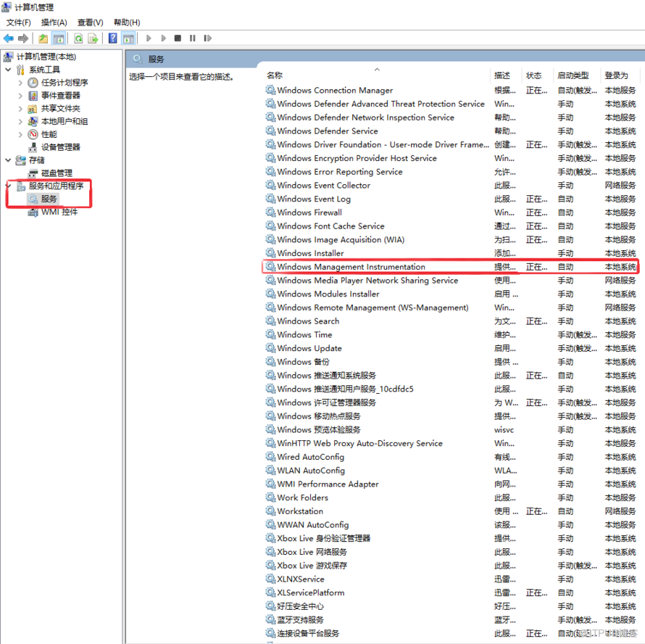Viewport: 645px width, 644px height.
Task: Toggle the show/hide console tree icon
Action: [x=59, y=38]
